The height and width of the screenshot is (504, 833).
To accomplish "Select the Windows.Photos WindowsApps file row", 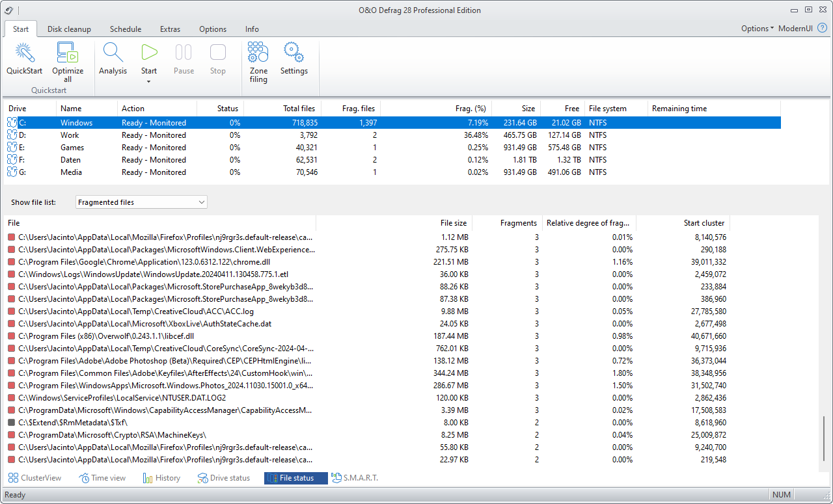I will pos(368,386).
